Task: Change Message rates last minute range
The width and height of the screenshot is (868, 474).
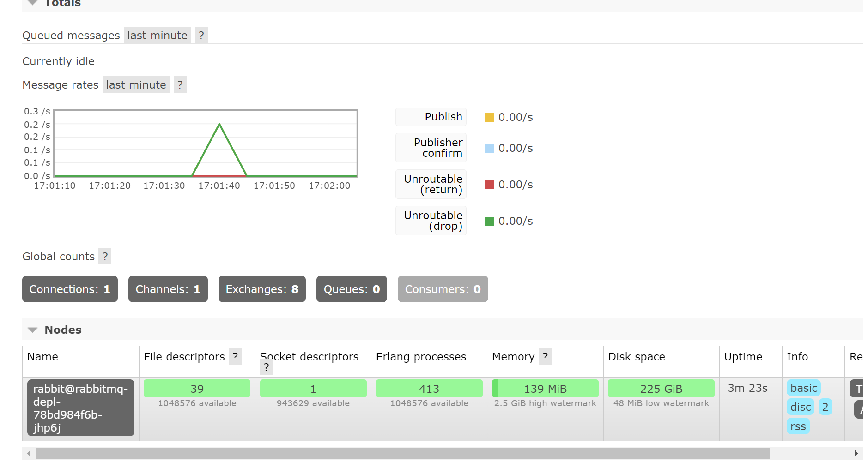Action: pos(136,85)
